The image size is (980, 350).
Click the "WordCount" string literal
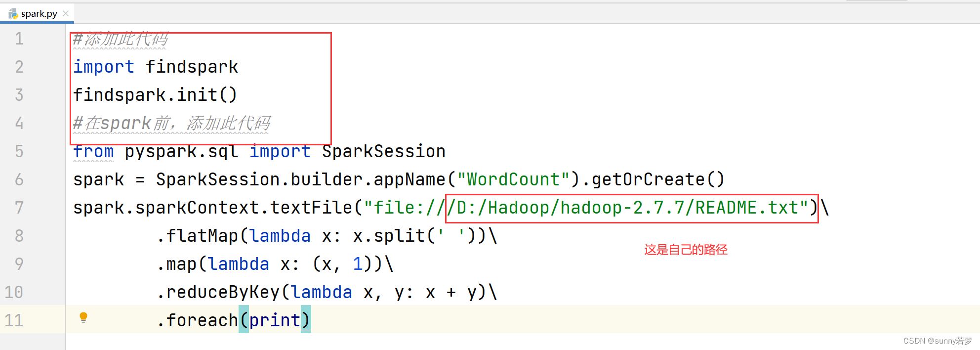click(x=513, y=179)
